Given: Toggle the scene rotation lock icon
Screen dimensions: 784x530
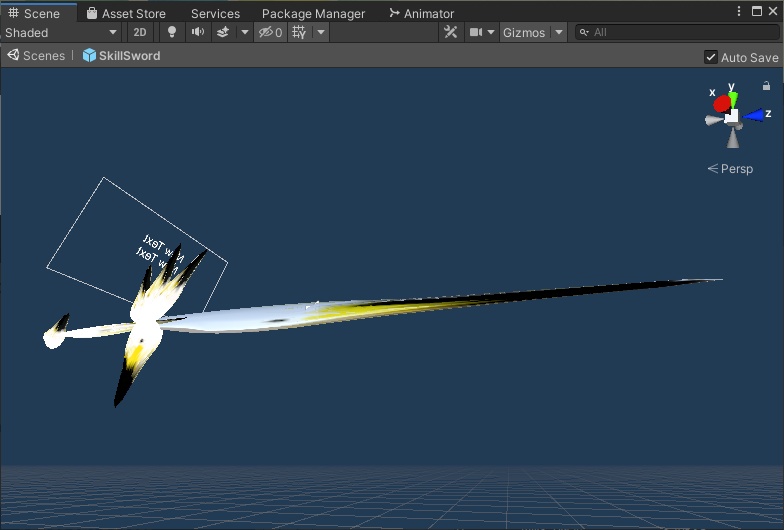Looking at the screenshot, I should 766,86.
